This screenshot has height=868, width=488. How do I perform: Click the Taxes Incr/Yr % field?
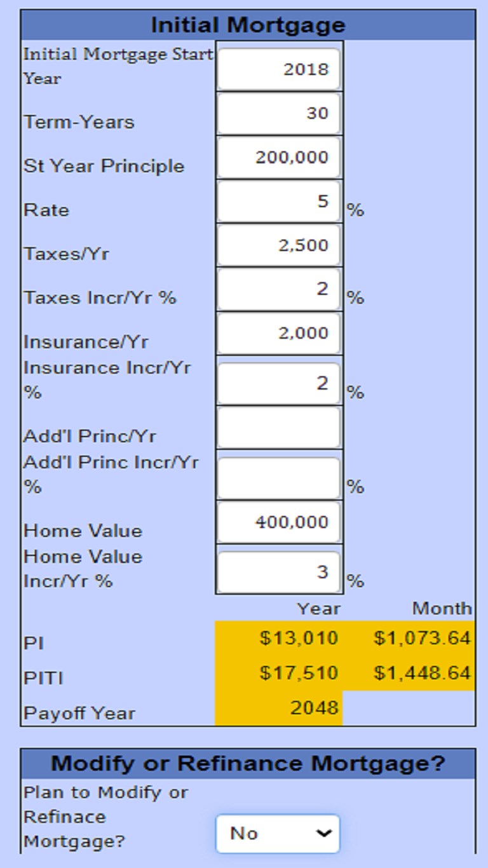pos(279,290)
